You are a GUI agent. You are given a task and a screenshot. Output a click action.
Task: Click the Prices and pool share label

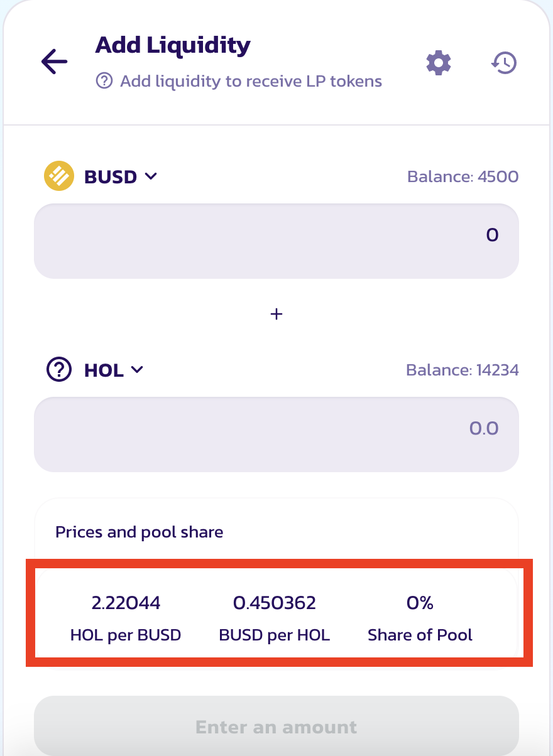pos(140,532)
